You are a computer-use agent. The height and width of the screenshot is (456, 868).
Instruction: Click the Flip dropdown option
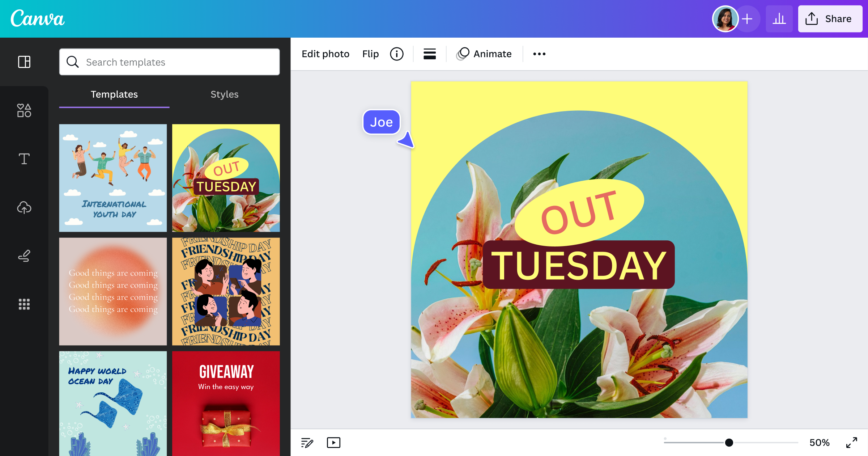(x=370, y=54)
